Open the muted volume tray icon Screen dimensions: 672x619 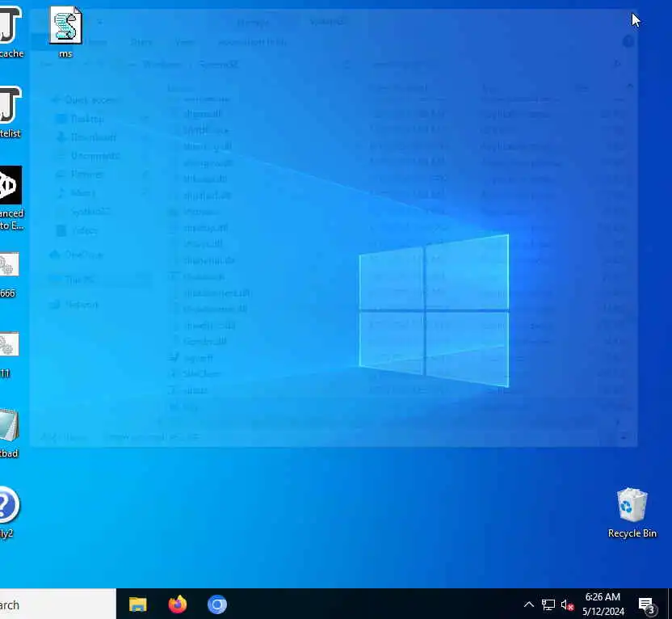pos(567,604)
